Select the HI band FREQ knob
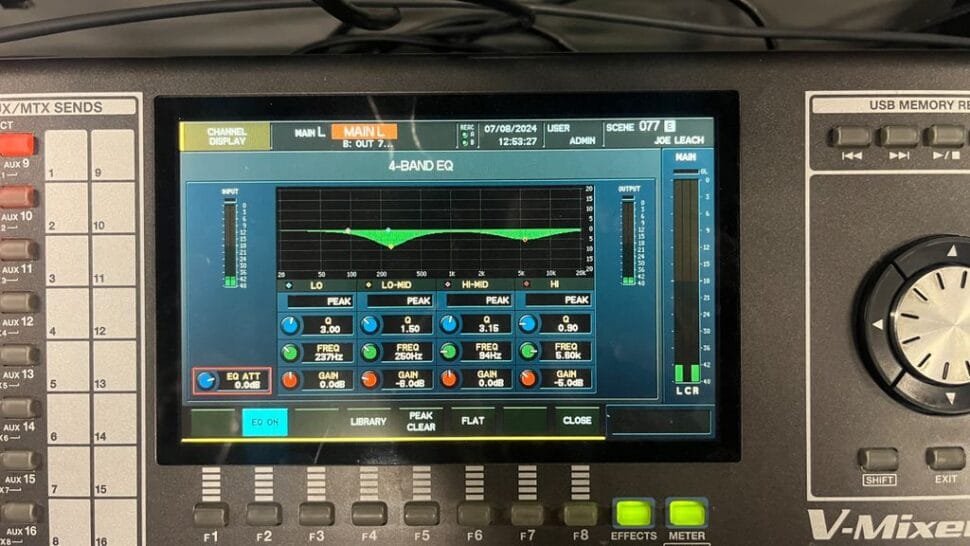 (x=527, y=352)
